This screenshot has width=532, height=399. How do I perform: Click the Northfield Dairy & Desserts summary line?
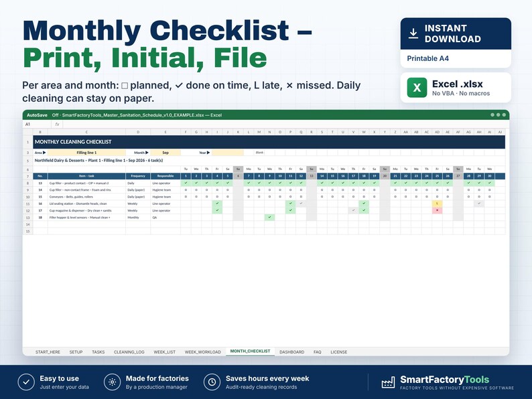click(98, 161)
